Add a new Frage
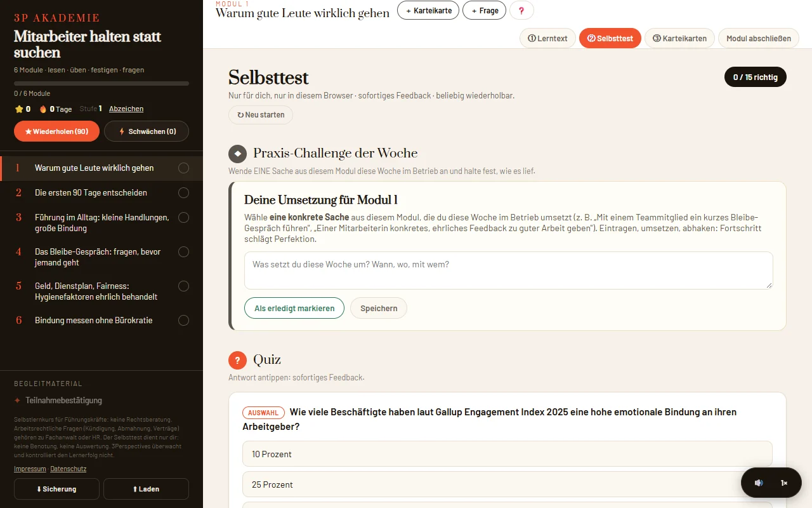 [485, 11]
